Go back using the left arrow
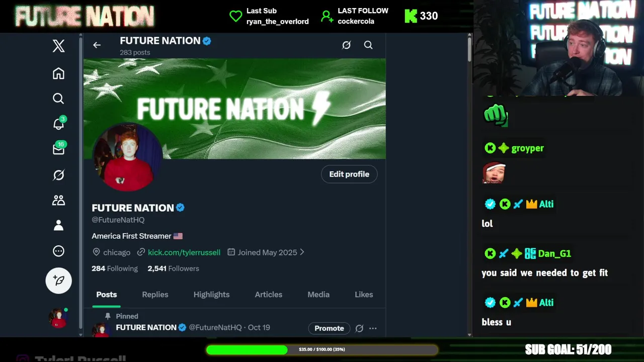Screen dimensions: 644x362 tap(97, 45)
